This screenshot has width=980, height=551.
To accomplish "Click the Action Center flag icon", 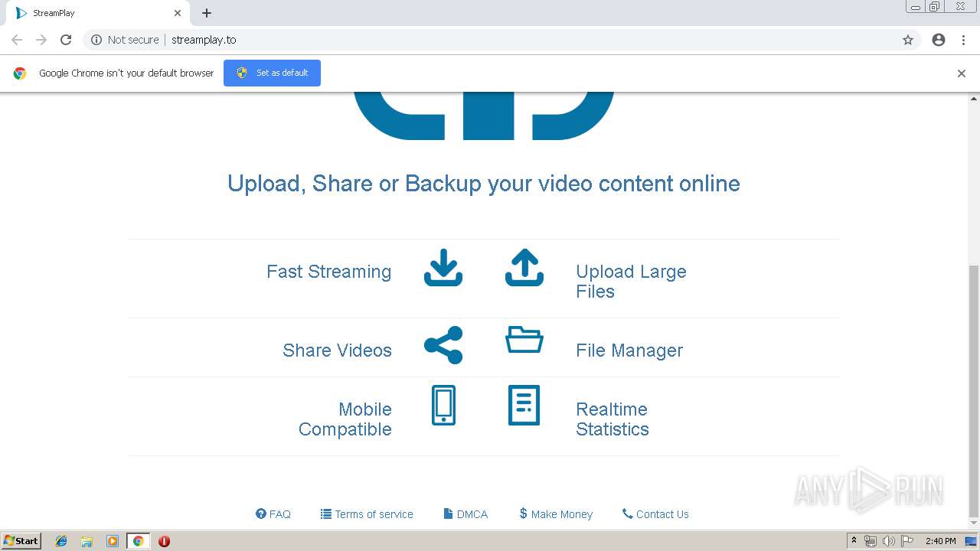I will 907,541.
